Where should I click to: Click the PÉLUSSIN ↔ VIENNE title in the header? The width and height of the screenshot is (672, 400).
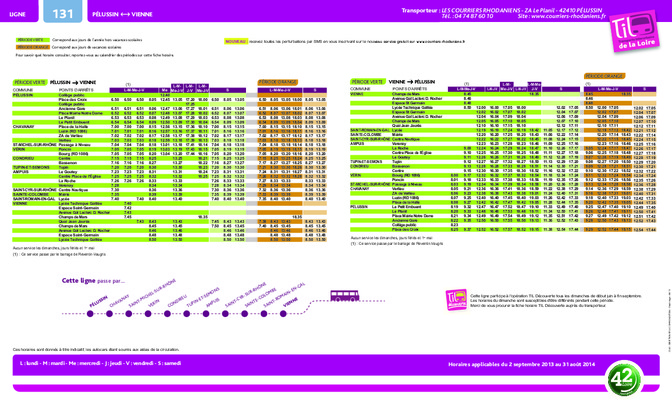point(122,14)
